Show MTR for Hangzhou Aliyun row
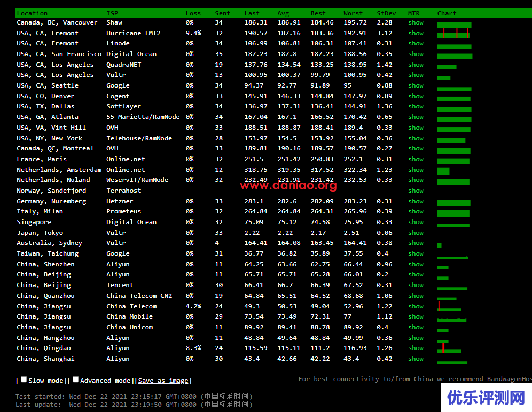The image size is (532, 412). pyautogui.click(x=416, y=338)
